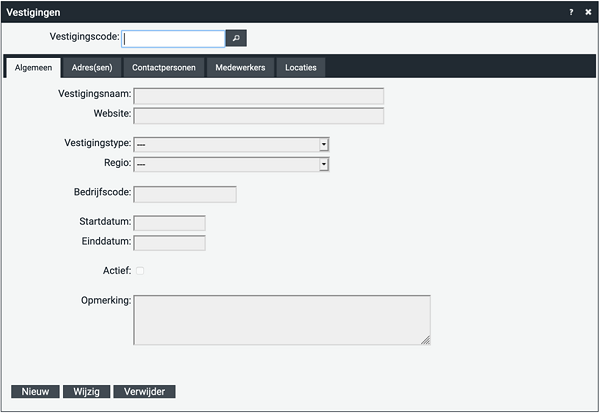
Task: Open the Contactpersonen tab
Action: pyautogui.click(x=164, y=68)
